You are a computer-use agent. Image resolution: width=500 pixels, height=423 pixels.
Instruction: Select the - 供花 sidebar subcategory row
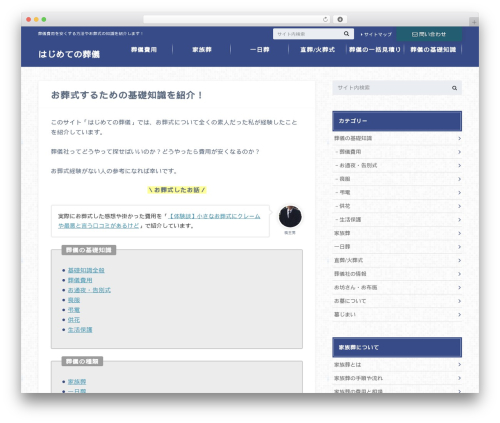coord(397,206)
